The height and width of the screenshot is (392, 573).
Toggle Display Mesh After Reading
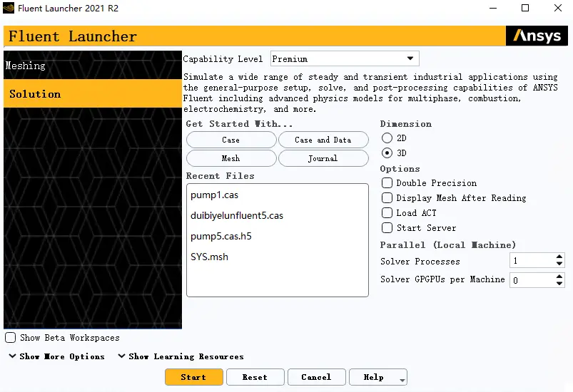coord(387,198)
